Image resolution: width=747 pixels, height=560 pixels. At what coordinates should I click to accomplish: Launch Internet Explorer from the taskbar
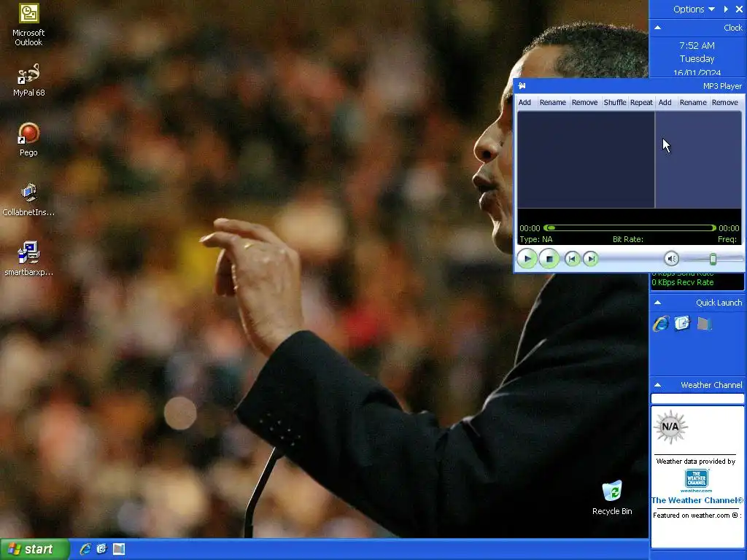click(x=85, y=549)
